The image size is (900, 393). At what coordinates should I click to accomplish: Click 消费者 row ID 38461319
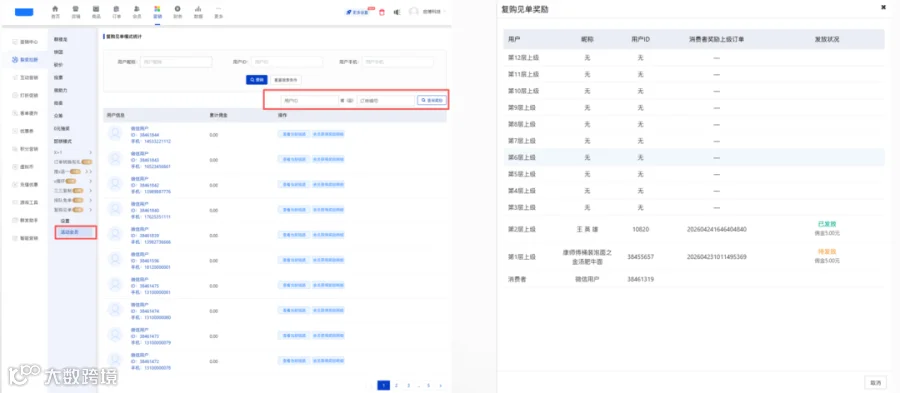[641, 279]
